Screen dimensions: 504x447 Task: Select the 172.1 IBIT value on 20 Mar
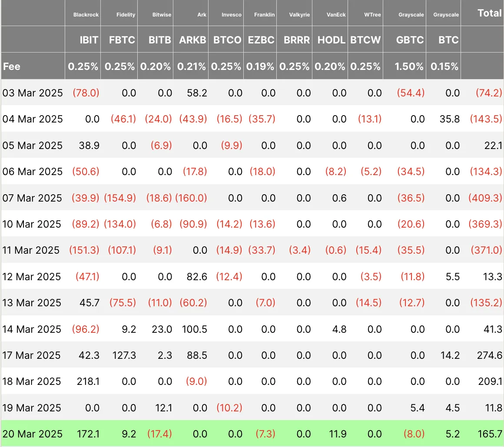[x=88, y=434]
